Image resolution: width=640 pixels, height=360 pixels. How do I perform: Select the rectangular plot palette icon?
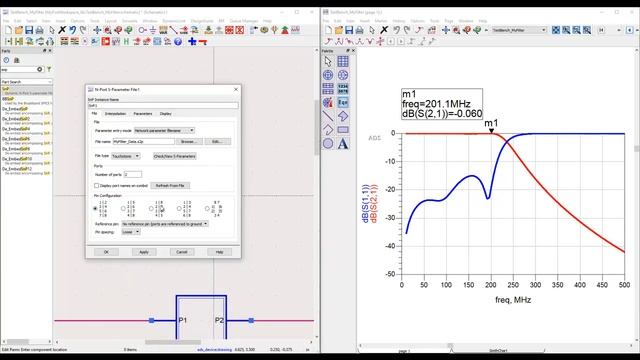tap(343, 61)
